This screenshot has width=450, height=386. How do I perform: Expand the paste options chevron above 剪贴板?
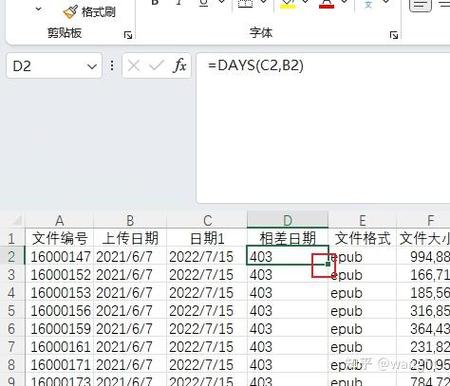tap(39, 9)
